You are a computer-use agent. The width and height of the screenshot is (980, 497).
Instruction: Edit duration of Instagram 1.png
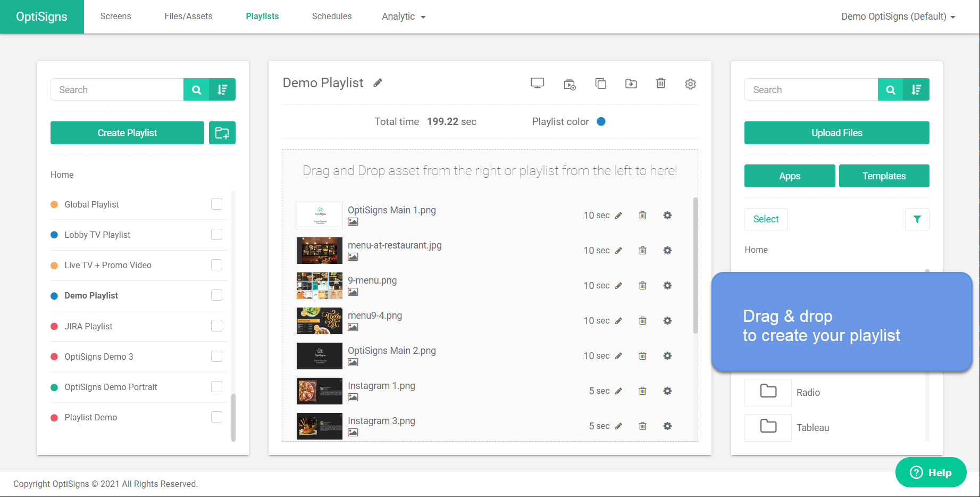[618, 391]
